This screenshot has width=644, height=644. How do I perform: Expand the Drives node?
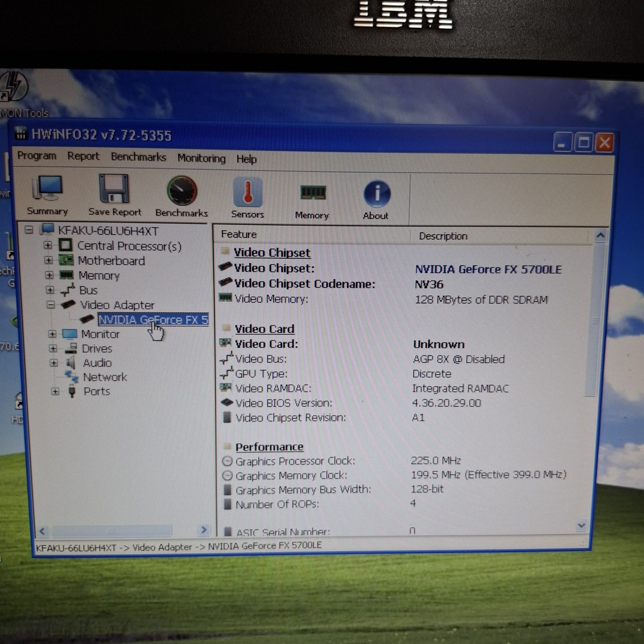53,349
